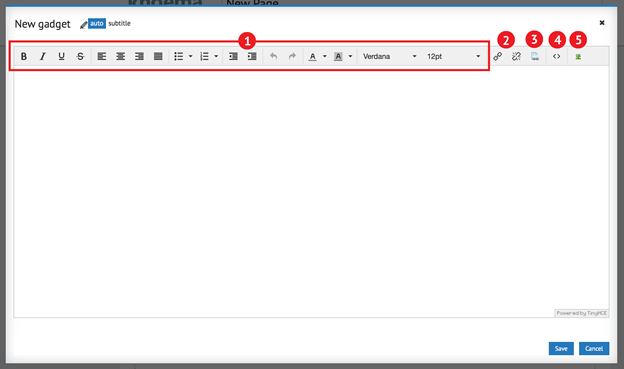Open the 12pt font size dropdown

pos(454,57)
